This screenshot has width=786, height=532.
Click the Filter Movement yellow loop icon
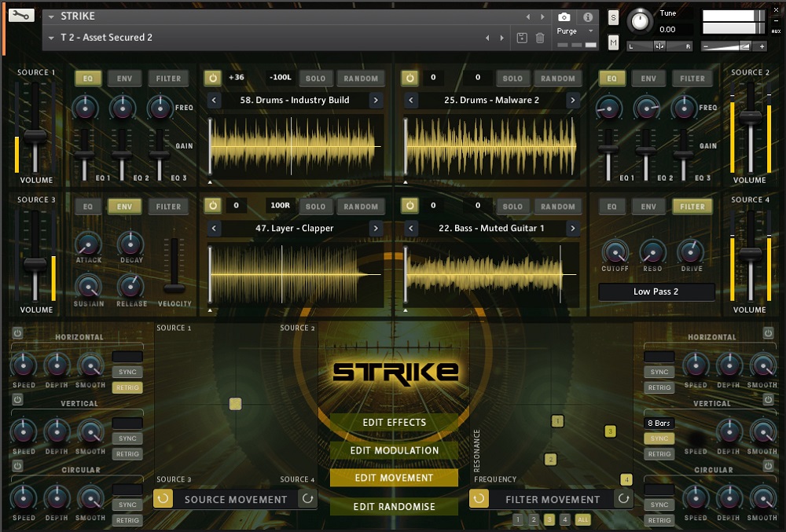pos(479,499)
